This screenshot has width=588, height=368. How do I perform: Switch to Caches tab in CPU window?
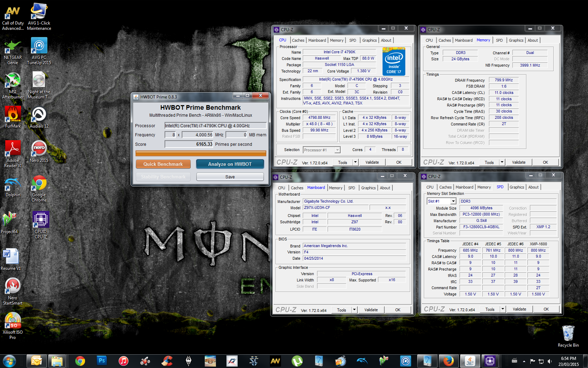298,40
